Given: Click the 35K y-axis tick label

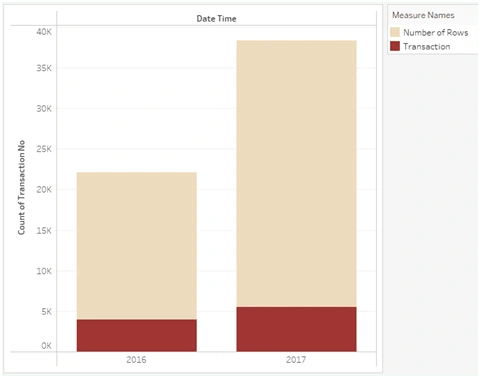Looking at the screenshot, I should [x=44, y=68].
